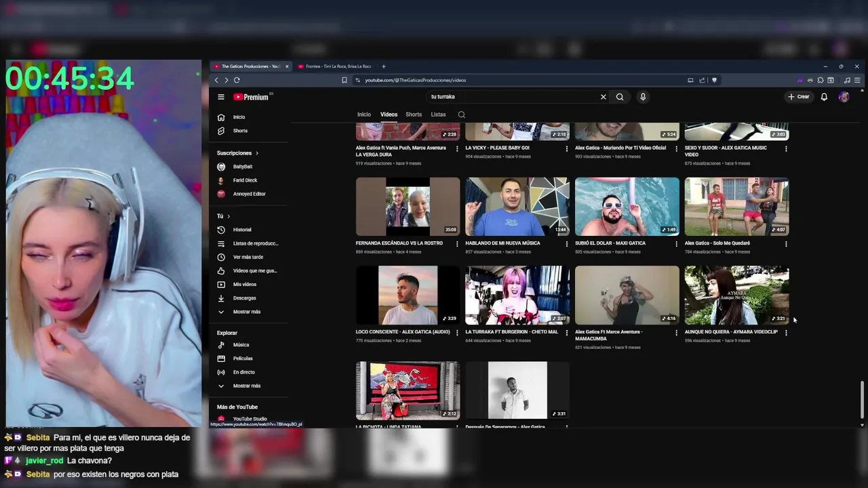
Task: Open the LOCO CONSCIENTE video thumbnail
Action: 408,296
